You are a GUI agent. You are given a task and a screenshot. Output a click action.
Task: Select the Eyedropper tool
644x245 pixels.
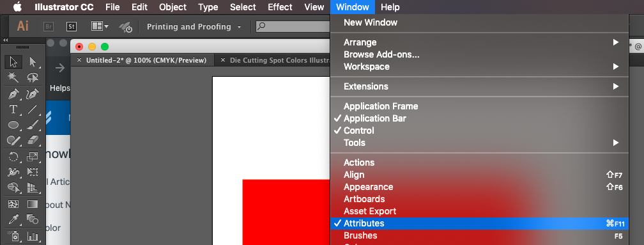(x=13, y=219)
